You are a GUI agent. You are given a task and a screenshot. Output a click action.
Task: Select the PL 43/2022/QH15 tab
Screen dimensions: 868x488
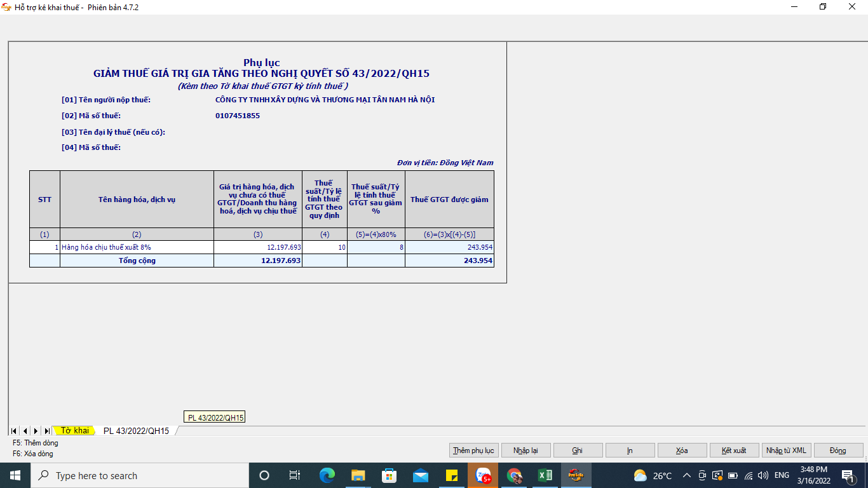click(136, 431)
